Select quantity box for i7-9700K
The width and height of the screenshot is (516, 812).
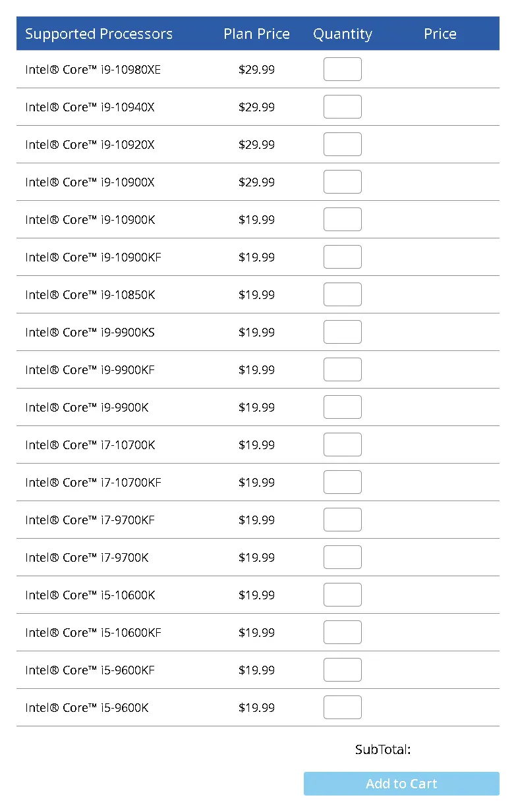pyautogui.click(x=343, y=557)
